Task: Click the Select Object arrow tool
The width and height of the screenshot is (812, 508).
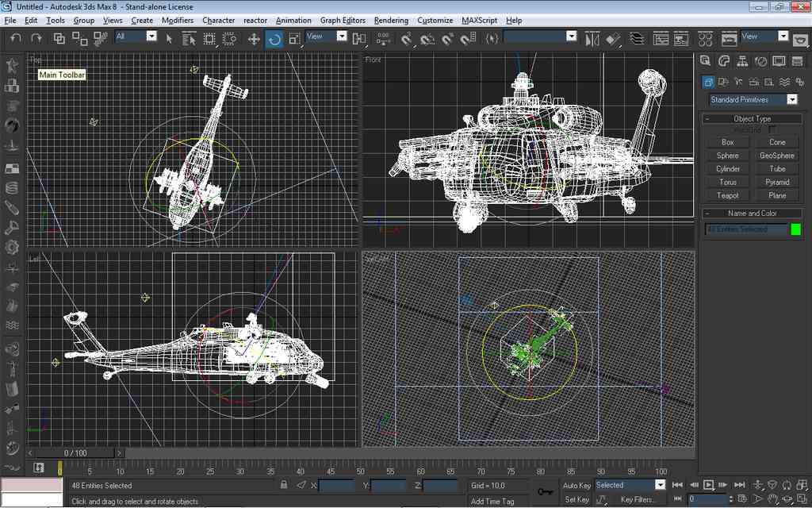Action: click(x=169, y=39)
